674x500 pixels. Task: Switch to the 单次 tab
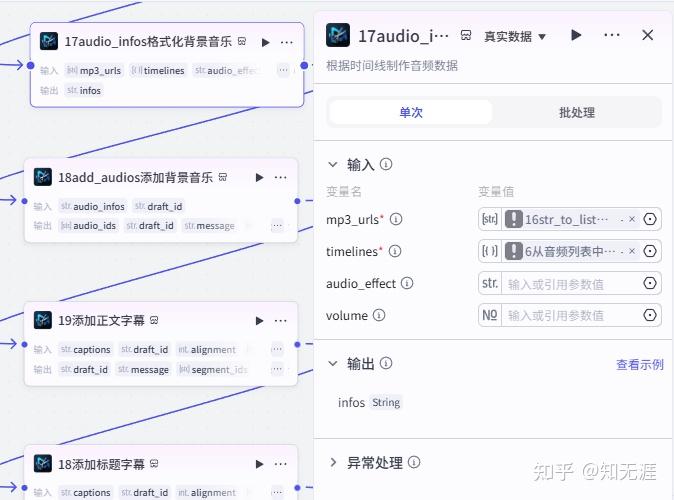[411, 112]
